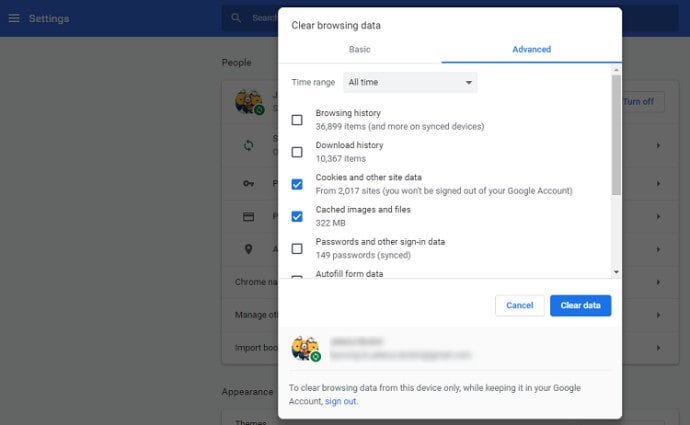This screenshot has height=425, width=690.
Task: Click the profile avatar under People
Action: (x=248, y=101)
